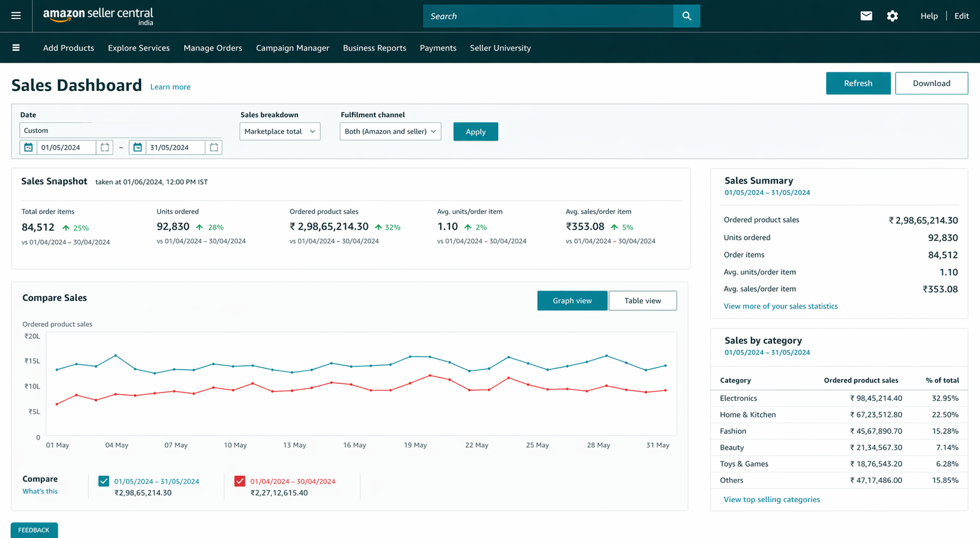This screenshot has height=538, width=980.
Task: Open the messages envelope icon
Action: (866, 16)
